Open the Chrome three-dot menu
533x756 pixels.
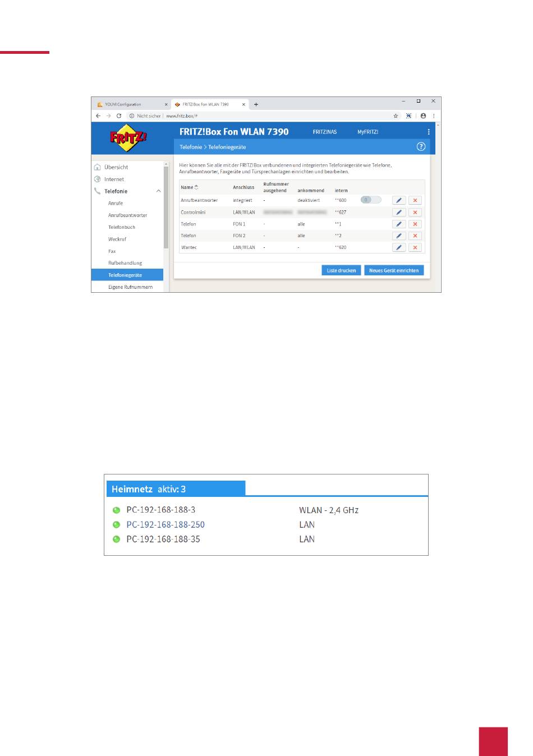(434, 116)
